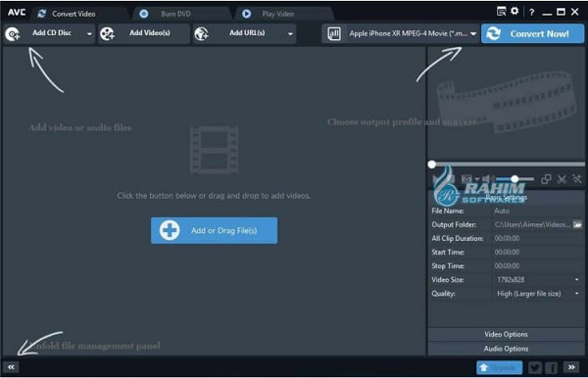Image resolution: width=588 pixels, height=378 pixels.
Task: Click the Add Video(s) button
Action: 144,33
